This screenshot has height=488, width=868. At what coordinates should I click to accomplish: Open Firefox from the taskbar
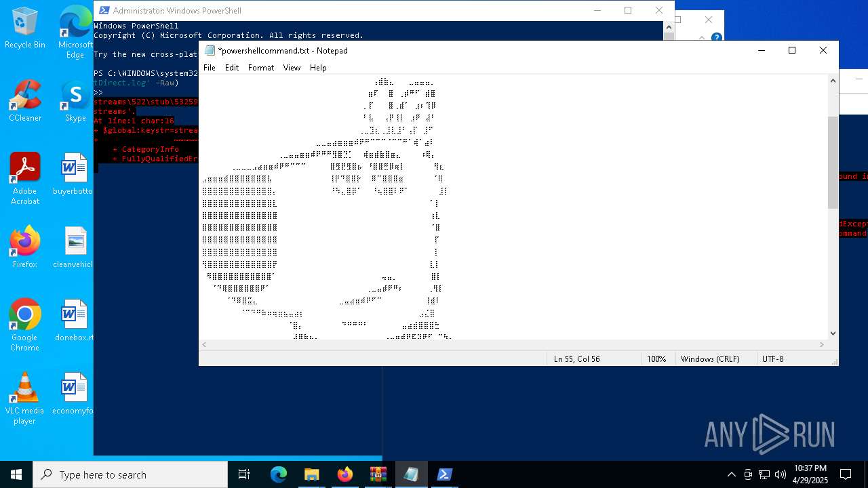click(x=344, y=474)
